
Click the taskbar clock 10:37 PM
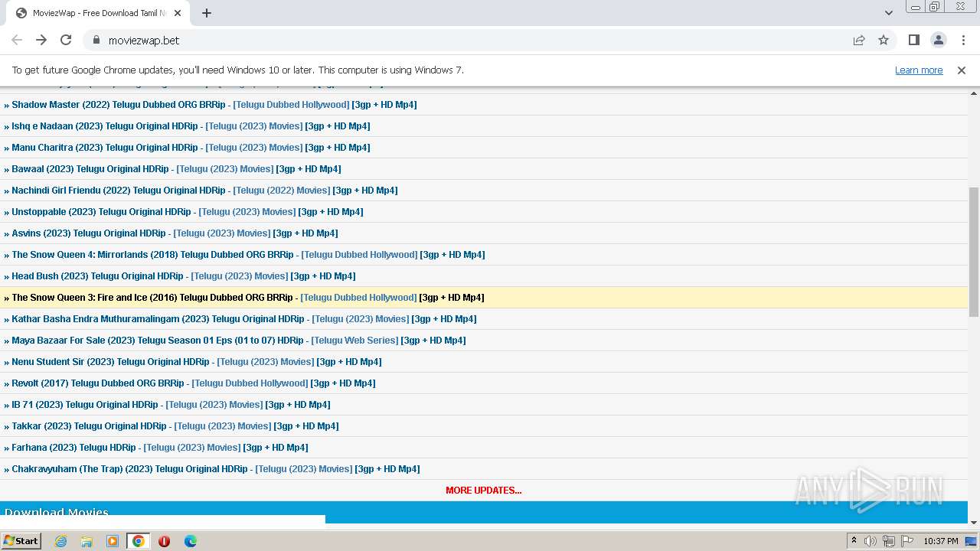[941, 541]
